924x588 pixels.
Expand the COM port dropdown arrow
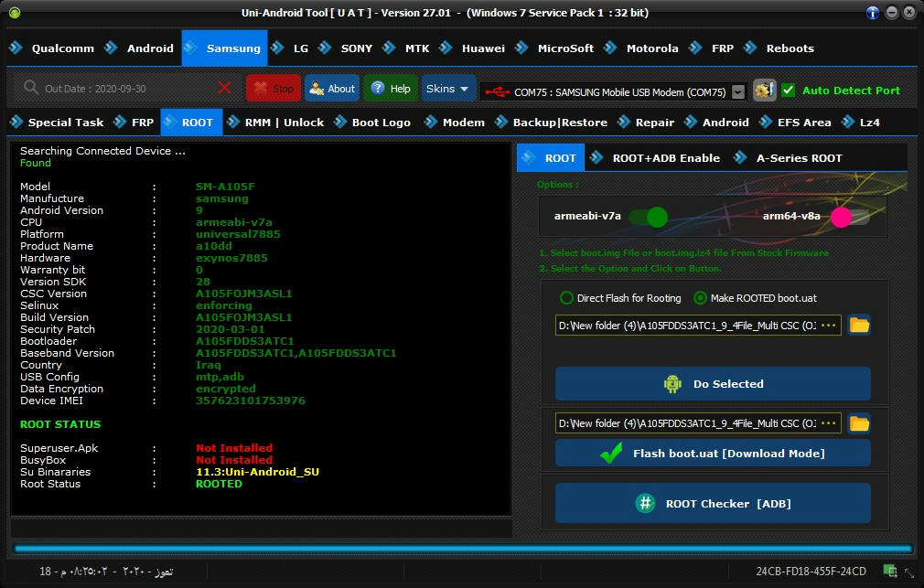[x=737, y=92]
